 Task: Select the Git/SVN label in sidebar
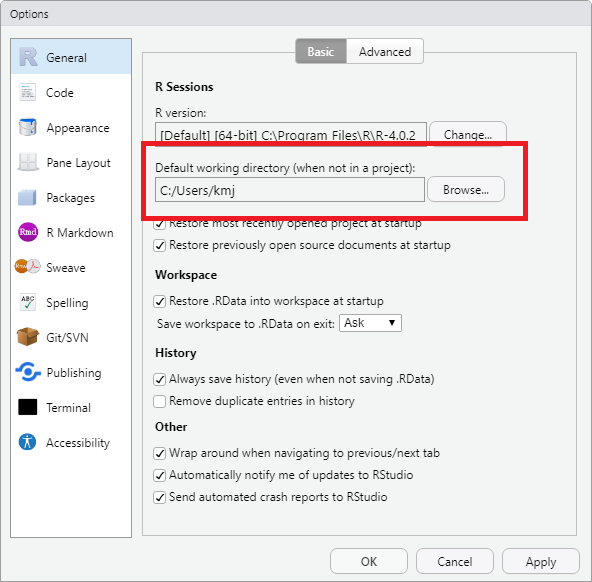click(67, 338)
